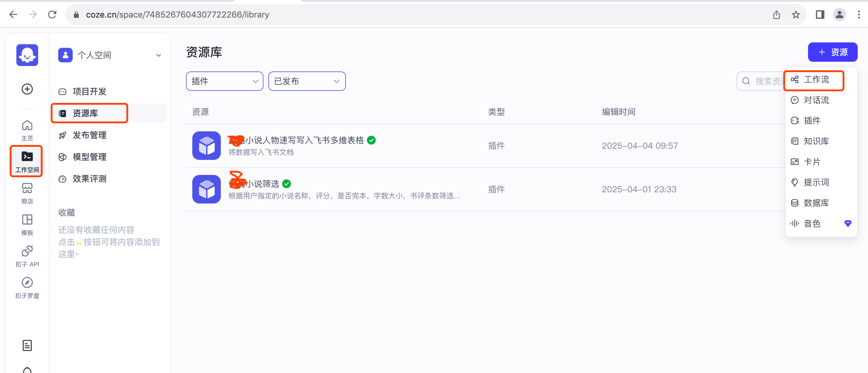Screen dimensions: 868x373
Task: Open the 插件 type filter dropdown
Action: pyautogui.click(x=224, y=81)
